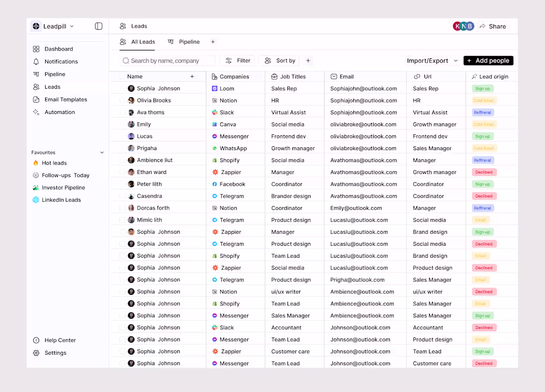The image size is (545, 392).
Task: Collapse the Favourites section
Action: coord(103,152)
